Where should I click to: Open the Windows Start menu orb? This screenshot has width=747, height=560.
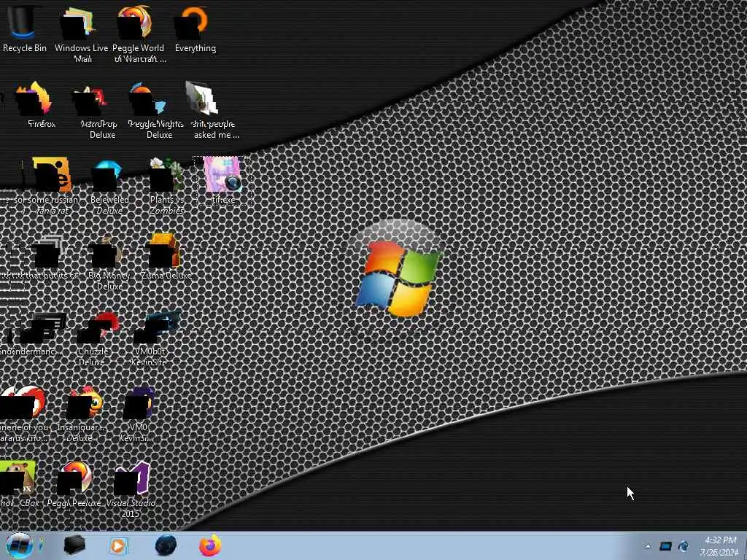coord(19,545)
